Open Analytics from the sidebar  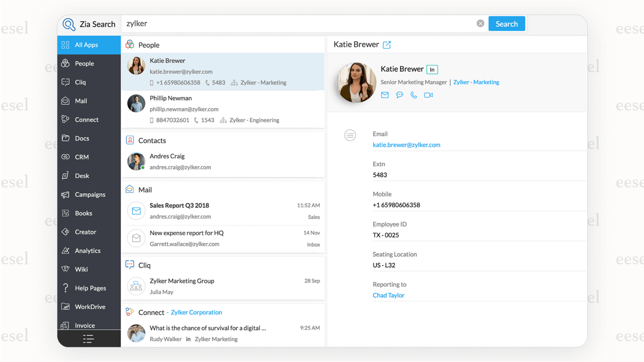(x=88, y=251)
